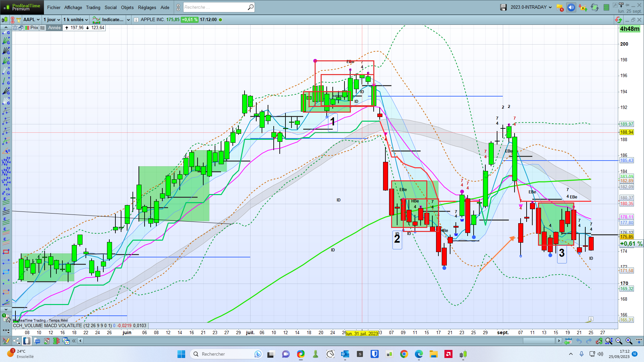Zoom out using the magnifier minus icon
The width and height of the screenshot is (644, 362).
pyautogui.click(x=619, y=341)
